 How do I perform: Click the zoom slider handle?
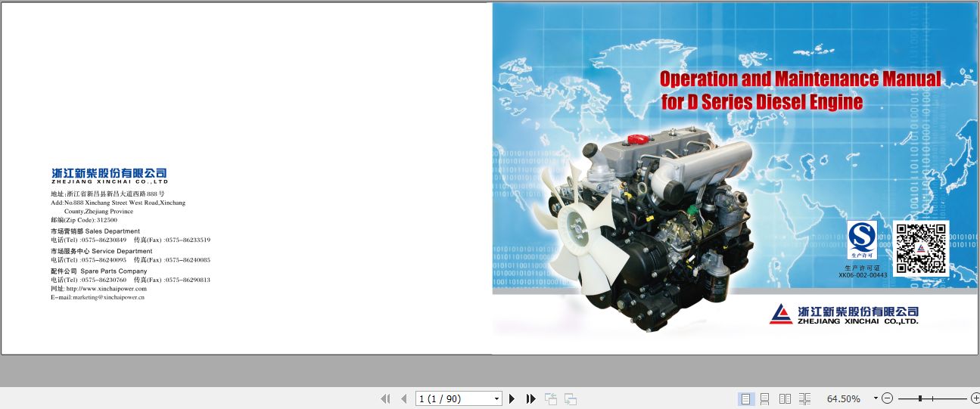coord(920,398)
